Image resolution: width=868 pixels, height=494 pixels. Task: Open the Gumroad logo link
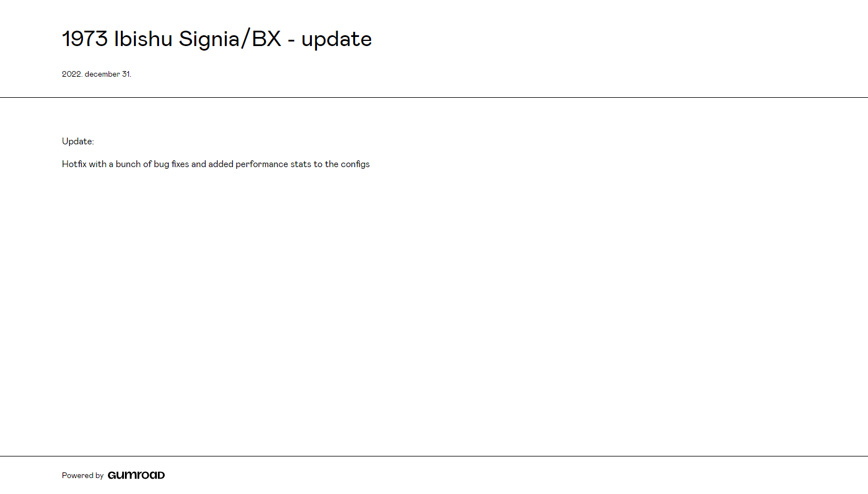point(136,475)
